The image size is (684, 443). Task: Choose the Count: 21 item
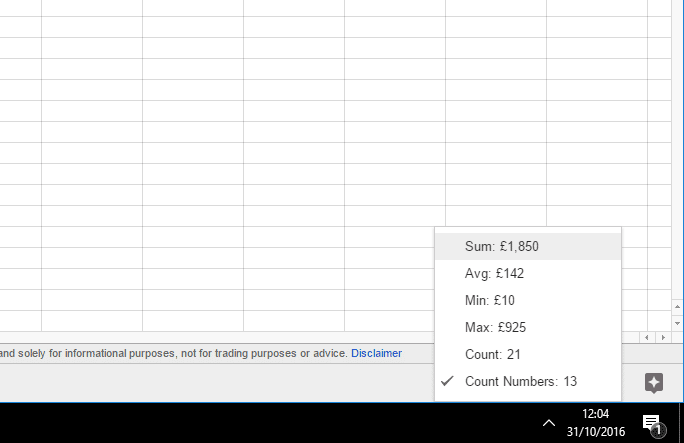pos(528,354)
